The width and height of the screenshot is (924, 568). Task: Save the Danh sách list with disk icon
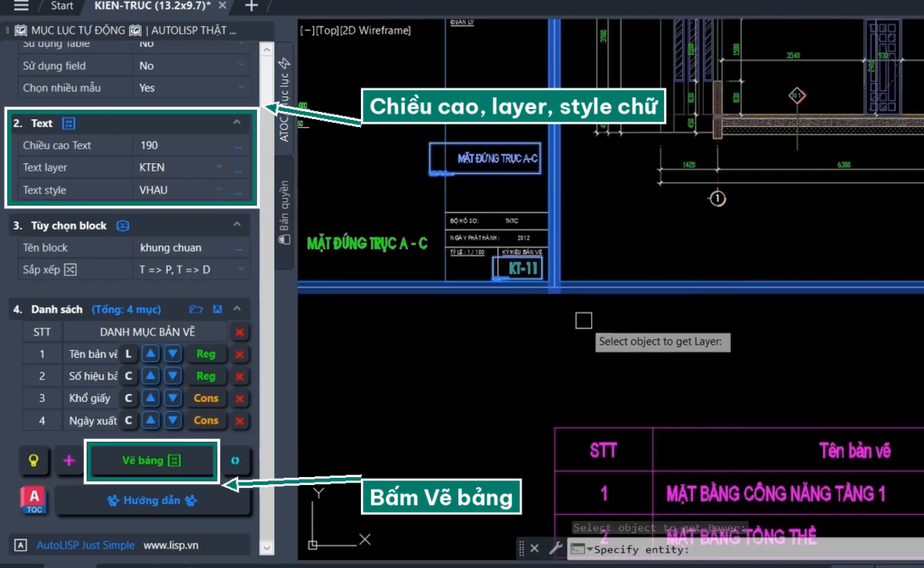point(217,309)
